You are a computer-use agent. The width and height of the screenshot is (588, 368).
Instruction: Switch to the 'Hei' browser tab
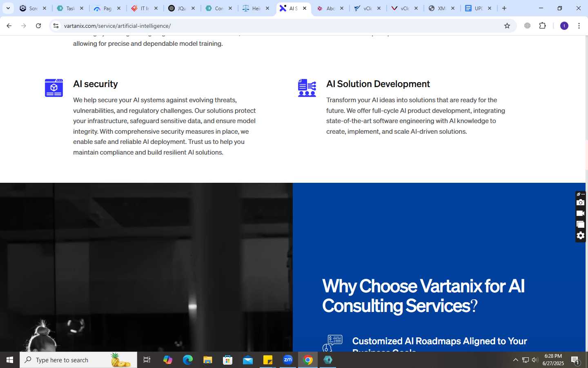(256, 8)
